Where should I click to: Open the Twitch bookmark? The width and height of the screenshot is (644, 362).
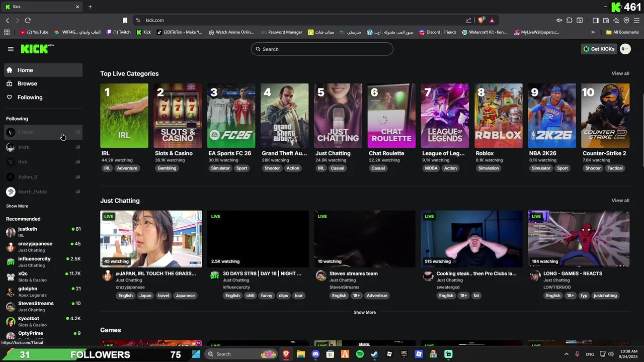point(118,32)
